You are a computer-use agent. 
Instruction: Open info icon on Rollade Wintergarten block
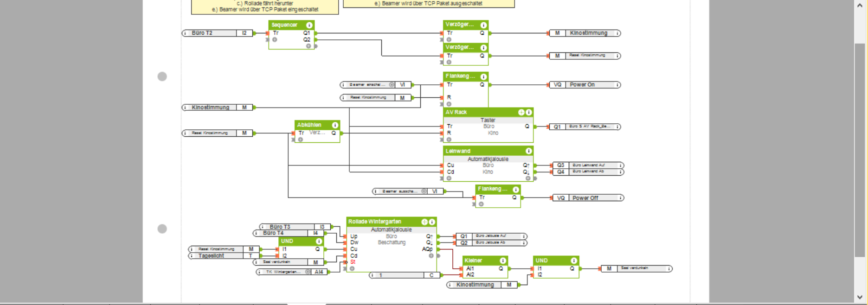[432, 222]
